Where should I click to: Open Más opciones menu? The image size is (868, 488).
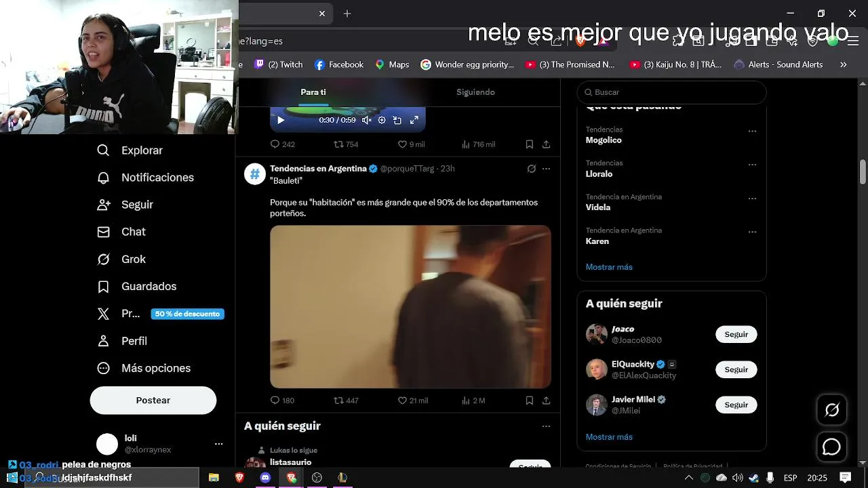tap(144, 368)
